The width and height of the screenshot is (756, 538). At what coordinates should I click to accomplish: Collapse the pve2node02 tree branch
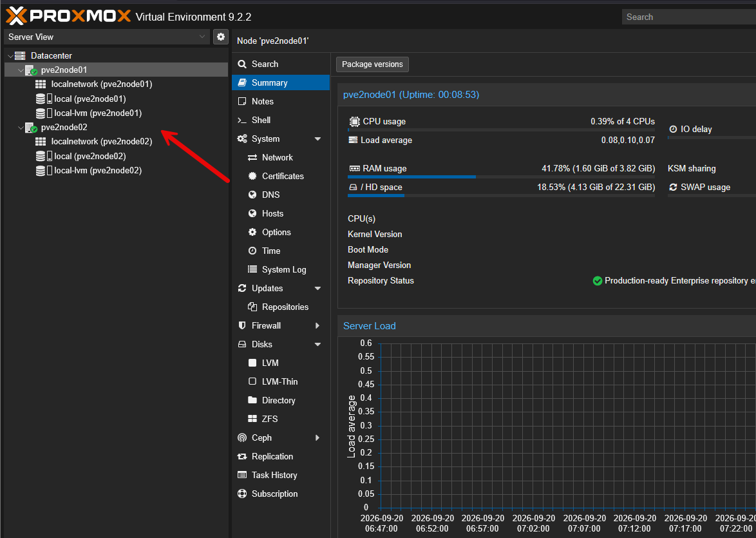[x=21, y=128]
